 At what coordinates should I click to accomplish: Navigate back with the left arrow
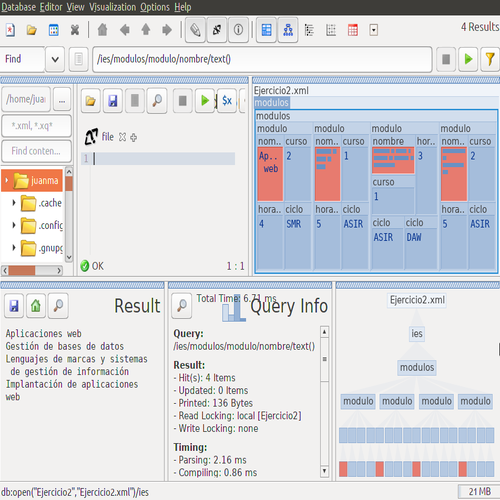click(x=124, y=30)
